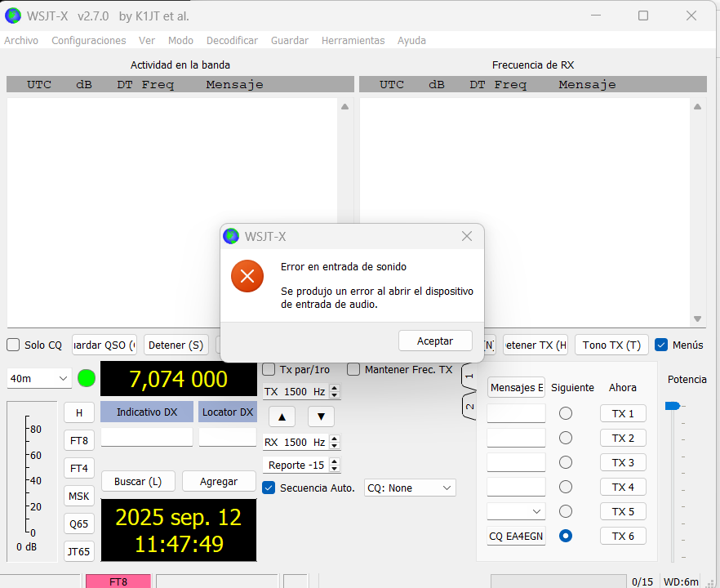This screenshot has height=588, width=720.
Task: Switch to FT4 mode button
Action: click(x=79, y=468)
